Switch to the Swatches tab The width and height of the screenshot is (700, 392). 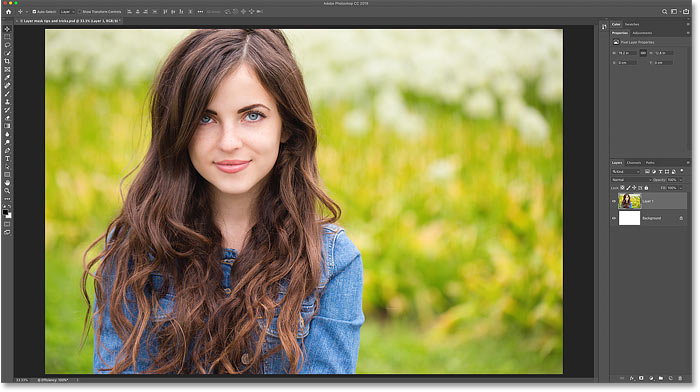point(632,24)
